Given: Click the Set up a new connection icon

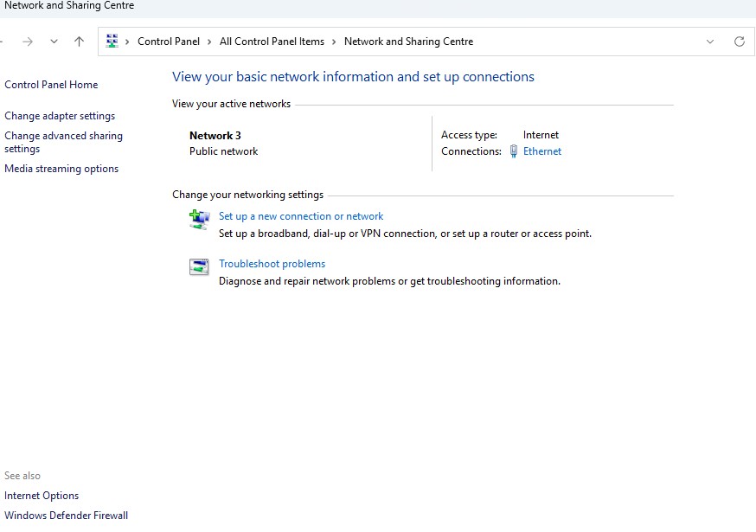Looking at the screenshot, I should tap(199, 220).
